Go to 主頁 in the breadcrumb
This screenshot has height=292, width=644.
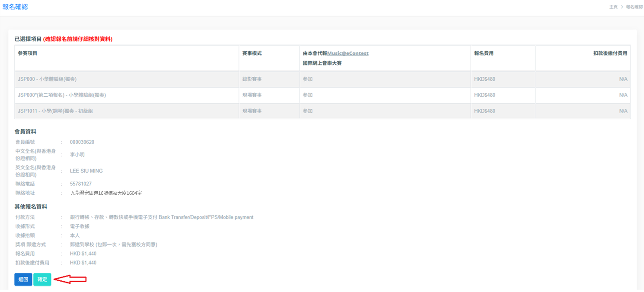613,7
